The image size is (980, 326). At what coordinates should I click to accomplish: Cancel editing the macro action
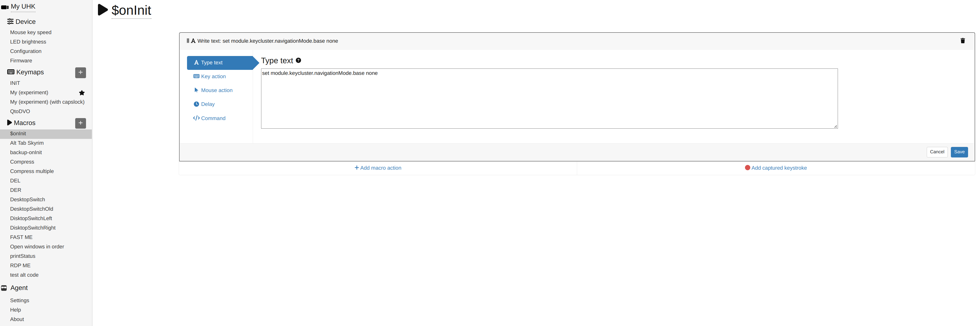[x=937, y=152]
